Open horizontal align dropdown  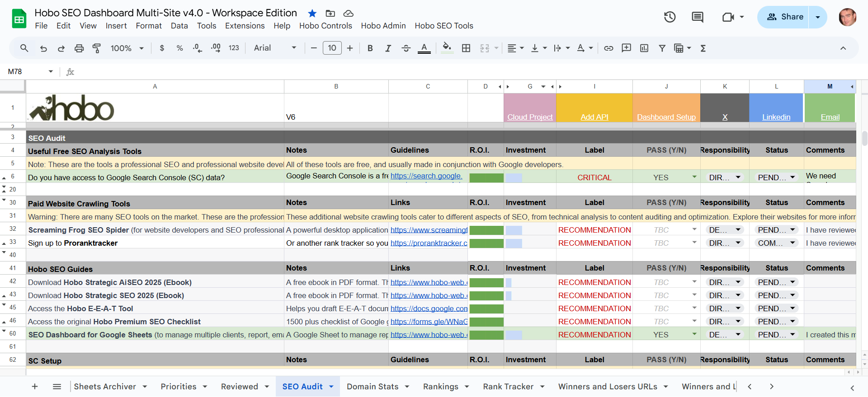coord(515,48)
